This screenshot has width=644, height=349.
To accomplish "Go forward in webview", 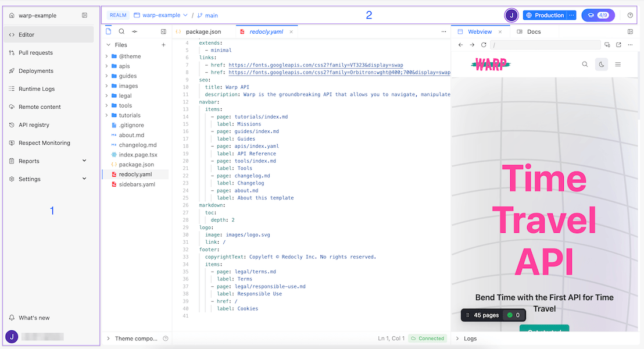I will click(472, 45).
